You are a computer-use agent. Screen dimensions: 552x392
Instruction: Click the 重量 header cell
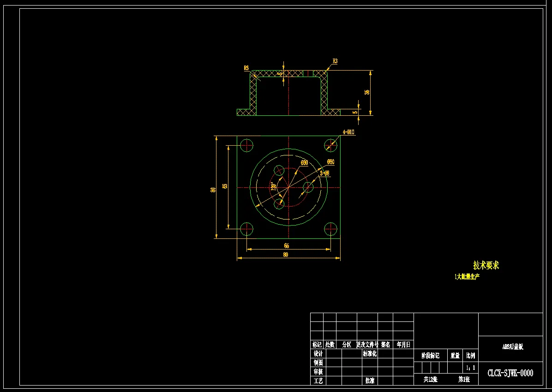click(455, 356)
